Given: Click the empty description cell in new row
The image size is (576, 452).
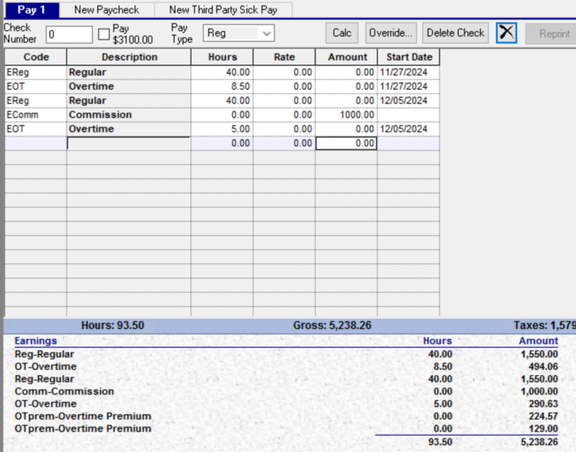Looking at the screenshot, I should click(129, 143).
